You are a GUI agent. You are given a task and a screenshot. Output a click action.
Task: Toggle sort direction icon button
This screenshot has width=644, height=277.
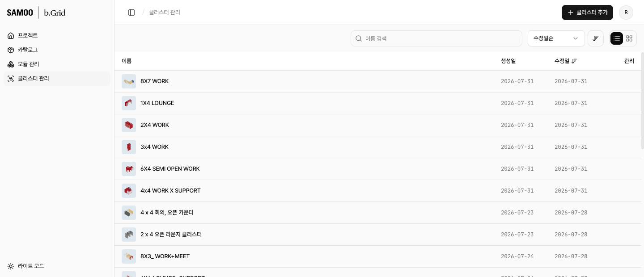596,38
